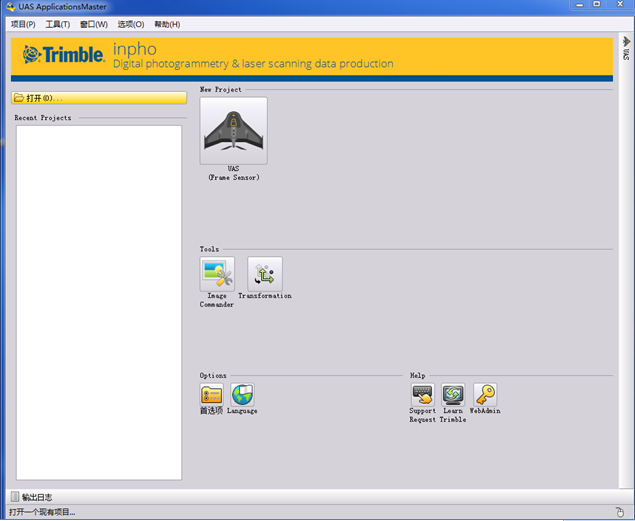Image resolution: width=635 pixels, height=521 pixels.
Task: Open the 窗口(W) menu
Action: pos(94,24)
